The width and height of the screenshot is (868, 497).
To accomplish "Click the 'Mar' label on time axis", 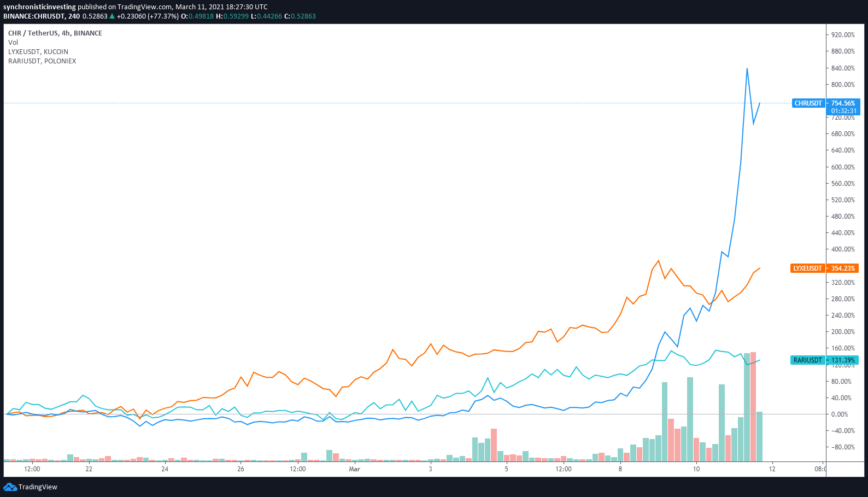I will pyautogui.click(x=355, y=469).
